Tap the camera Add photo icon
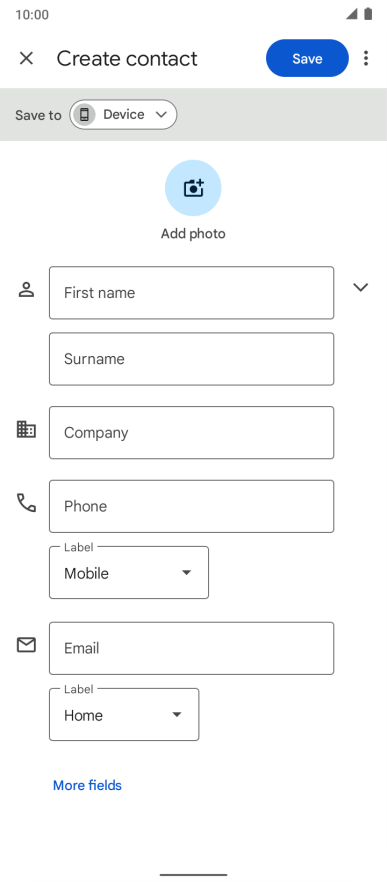This screenshot has width=387, height=882. point(193,188)
